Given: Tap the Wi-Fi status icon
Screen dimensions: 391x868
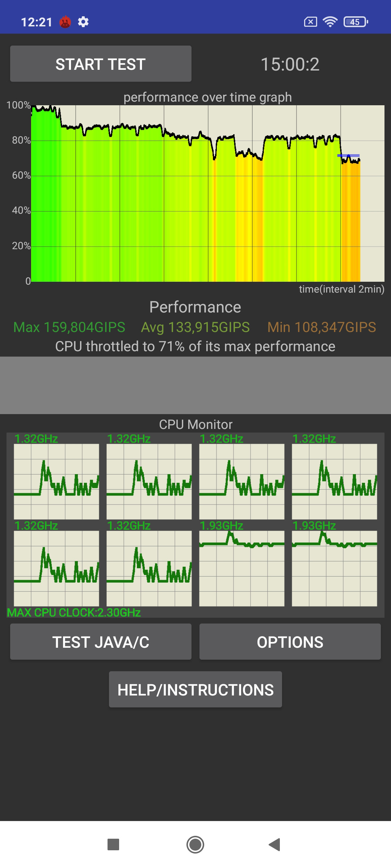Looking at the screenshot, I should pos(330,22).
